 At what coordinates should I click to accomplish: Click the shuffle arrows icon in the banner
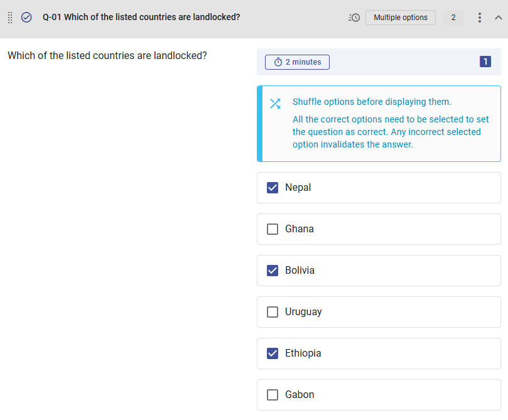275,104
